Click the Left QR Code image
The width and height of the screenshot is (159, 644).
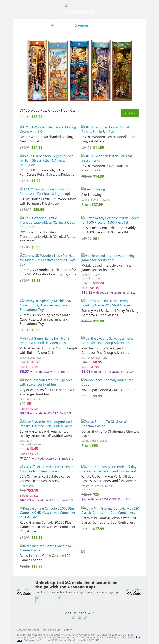pos(24,591)
